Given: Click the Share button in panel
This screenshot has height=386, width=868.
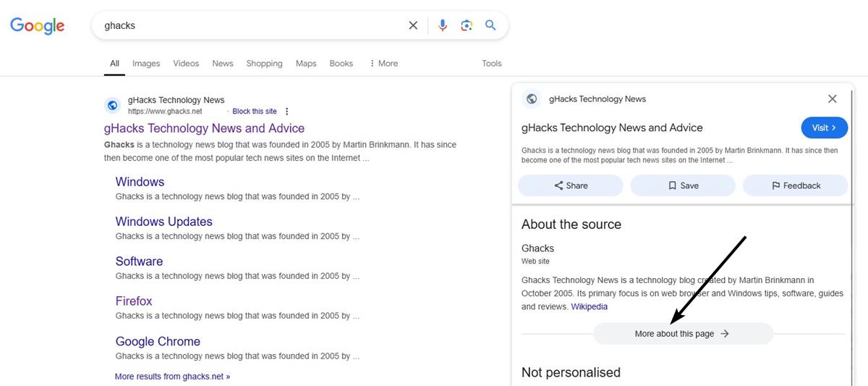Looking at the screenshot, I should (x=571, y=185).
